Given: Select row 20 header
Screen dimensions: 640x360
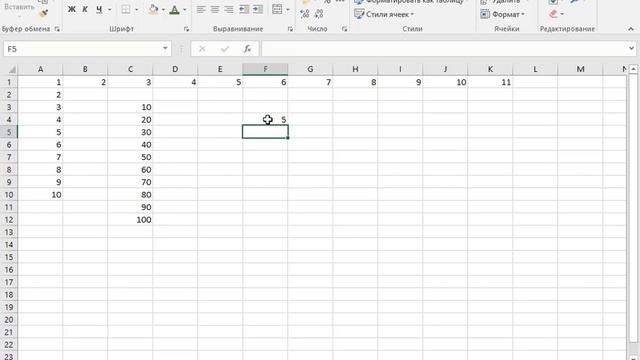Looking at the screenshot, I should [9, 320].
